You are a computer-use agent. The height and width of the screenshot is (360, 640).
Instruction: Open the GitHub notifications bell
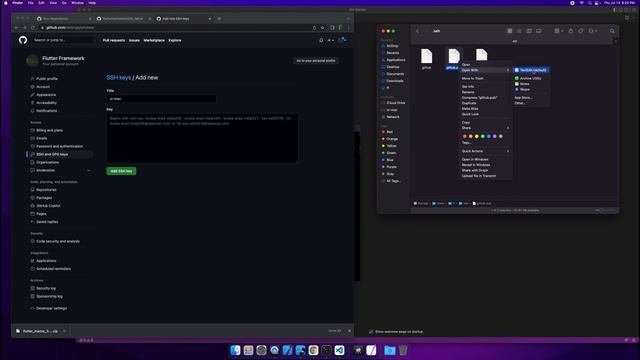click(x=321, y=40)
